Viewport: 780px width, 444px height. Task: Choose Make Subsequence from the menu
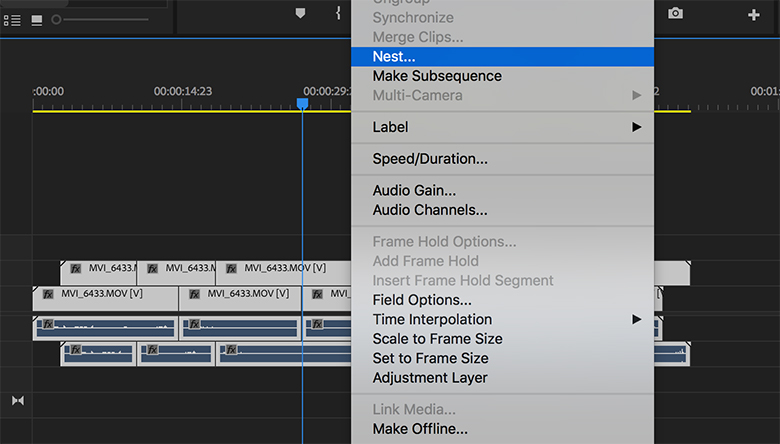coord(502,76)
